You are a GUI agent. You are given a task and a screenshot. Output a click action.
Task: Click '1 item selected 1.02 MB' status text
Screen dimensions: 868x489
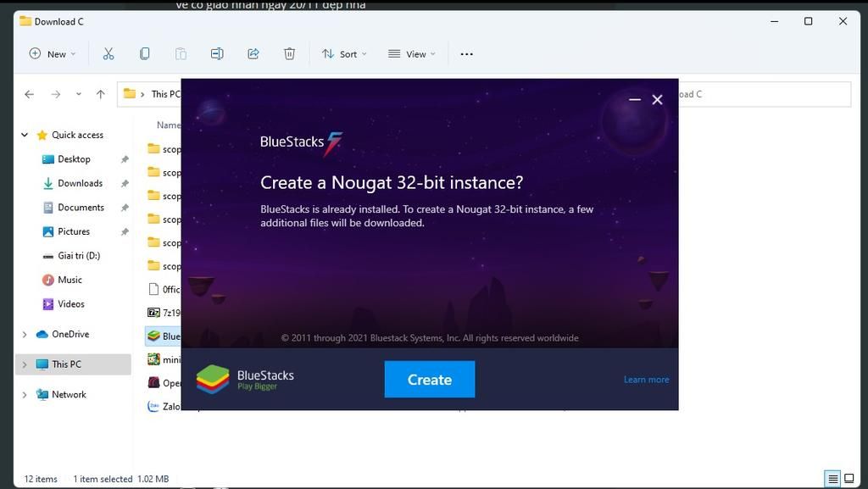pyautogui.click(x=120, y=479)
